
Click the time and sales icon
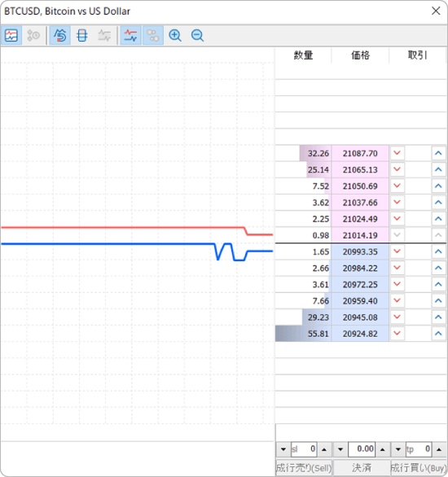pyautogui.click(x=33, y=36)
